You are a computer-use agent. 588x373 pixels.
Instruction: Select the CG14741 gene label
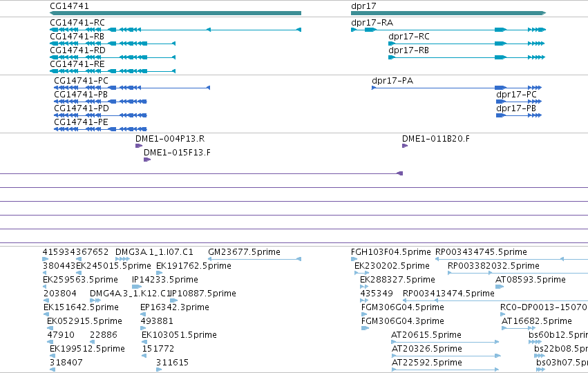[69, 6]
